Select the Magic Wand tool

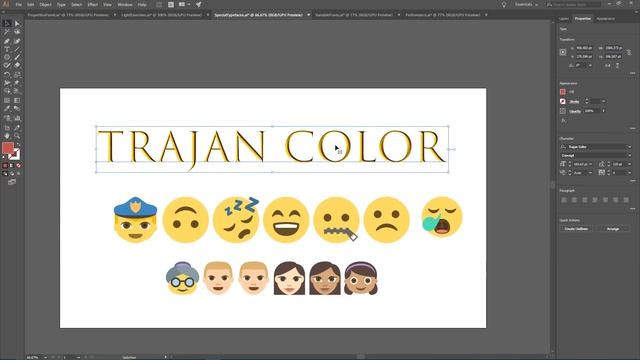[x=7, y=32]
